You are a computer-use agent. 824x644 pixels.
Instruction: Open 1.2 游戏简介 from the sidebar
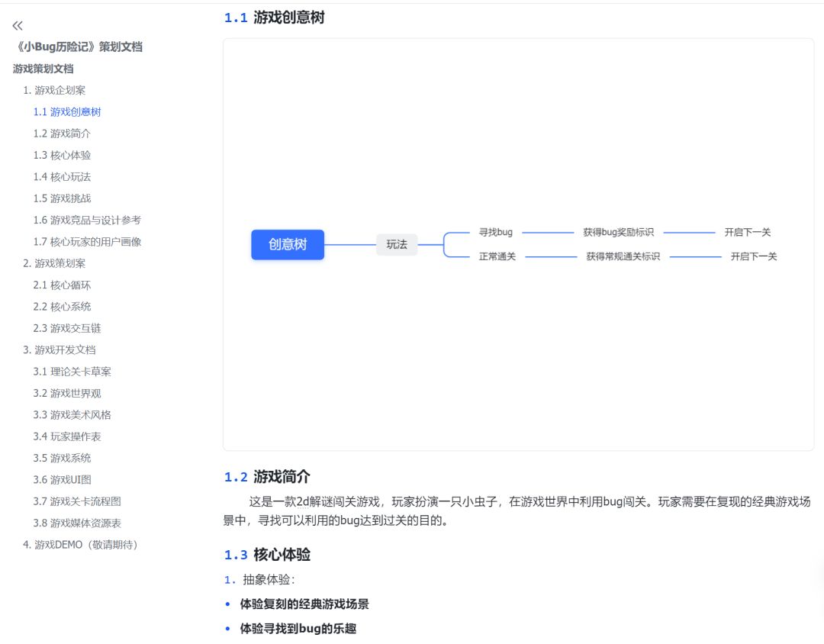pos(62,134)
